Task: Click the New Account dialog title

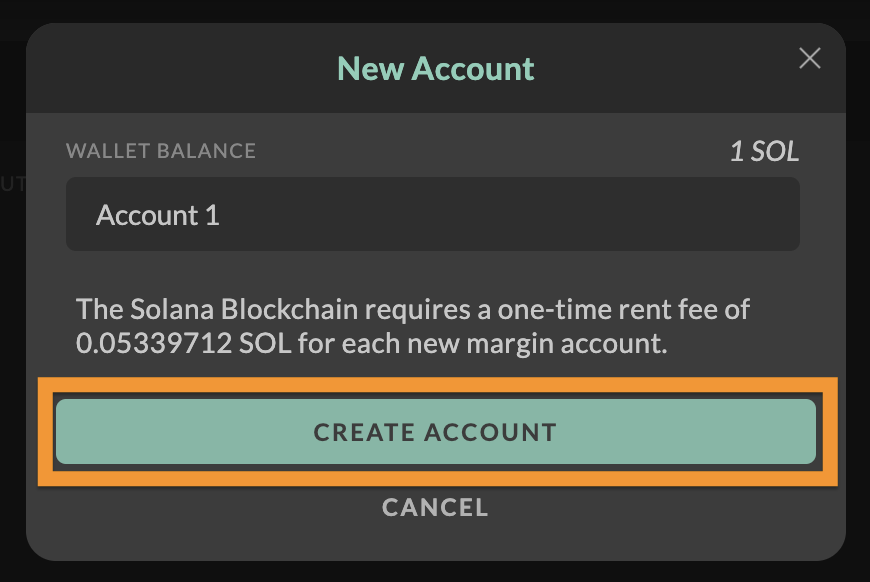Action: pyautogui.click(x=436, y=69)
